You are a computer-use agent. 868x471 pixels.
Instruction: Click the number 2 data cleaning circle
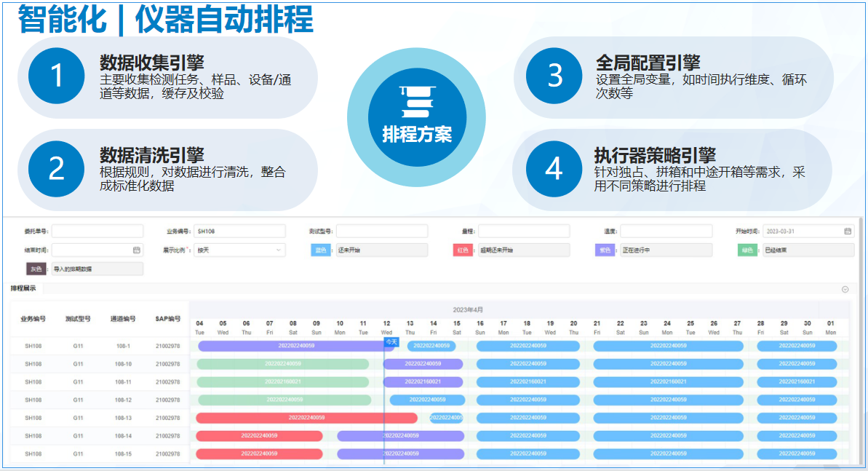pos(57,169)
